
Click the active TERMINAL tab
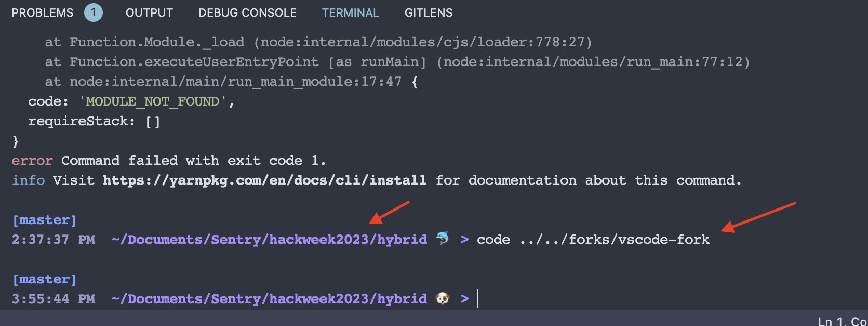coord(351,12)
